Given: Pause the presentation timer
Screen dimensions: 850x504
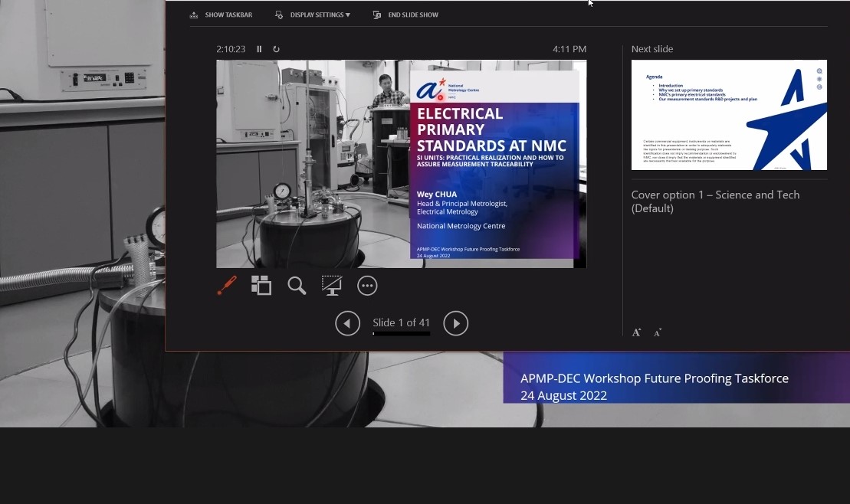Looking at the screenshot, I should point(259,49).
